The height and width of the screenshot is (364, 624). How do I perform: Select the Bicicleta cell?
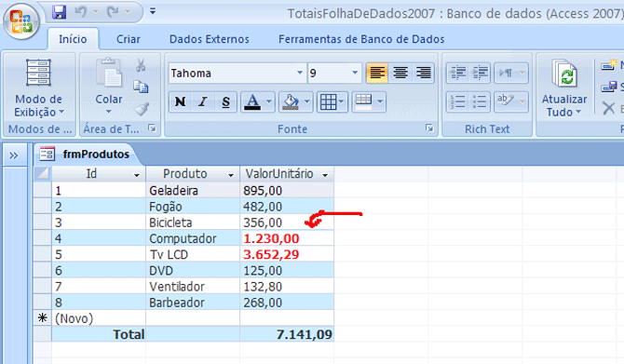(193, 222)
